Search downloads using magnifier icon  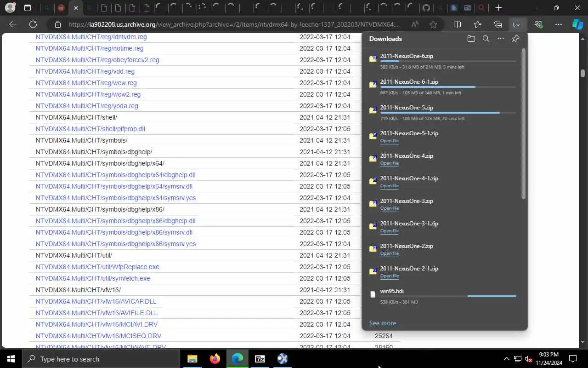(x=486, y=39)
